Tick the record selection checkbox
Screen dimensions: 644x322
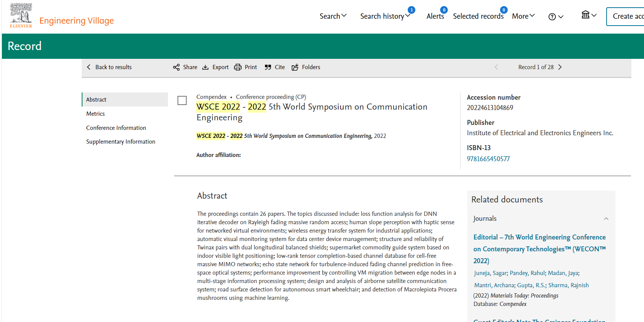(182, 100)
